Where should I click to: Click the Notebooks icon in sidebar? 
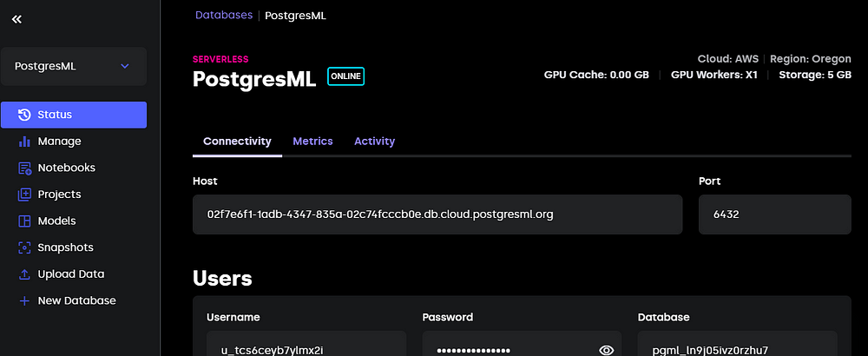pyautogui.click(x=23, y=168)
